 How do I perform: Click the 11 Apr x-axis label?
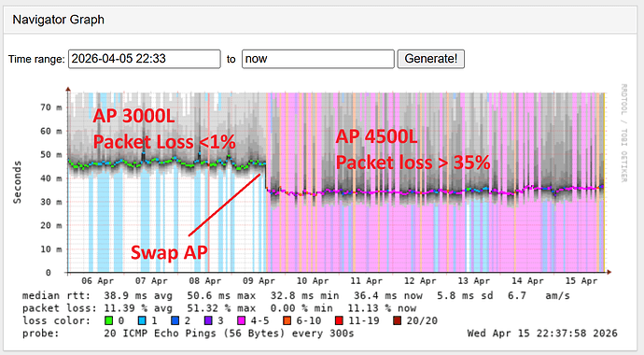click(x=367, y=281)
